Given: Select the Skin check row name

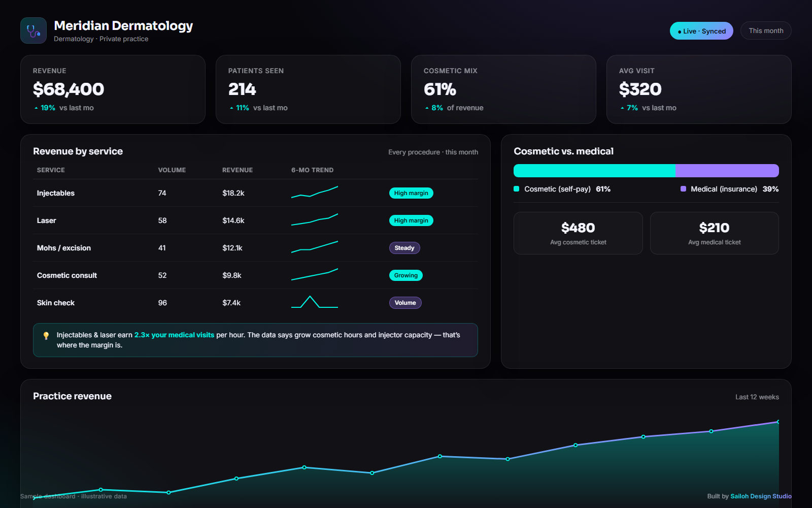Looking at the screenshot, I should click(56, 303).
